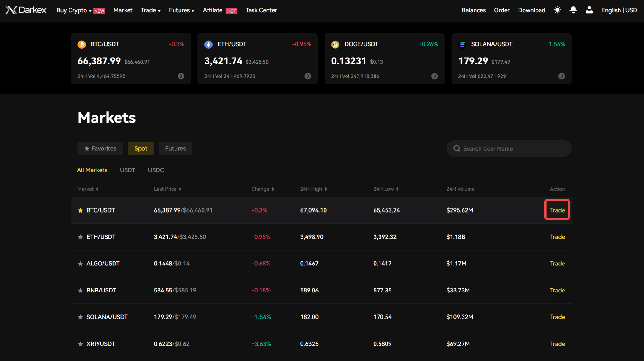
Task: Open BTC/USDT details via the arrow circle icon
Action: (x=181, y=76)
